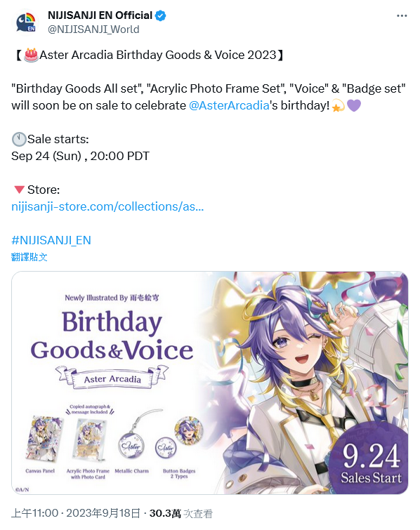The height and width of the screenshot is (530, 420).
Task: Click the clock emoji beside Sale starts
Action: coord(19,139)
